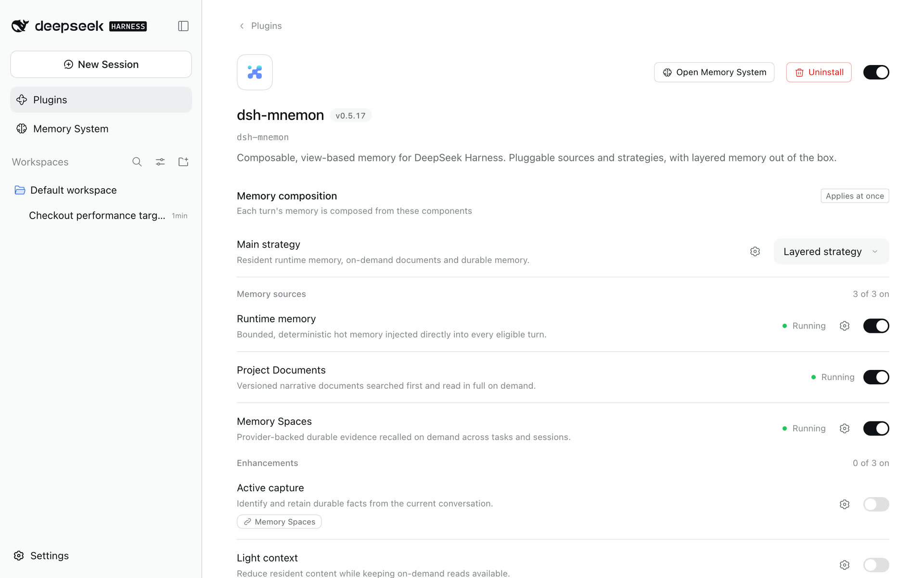Open Light context gear settings
Viewport: 924px width, 578px height.
click(844, 565)
